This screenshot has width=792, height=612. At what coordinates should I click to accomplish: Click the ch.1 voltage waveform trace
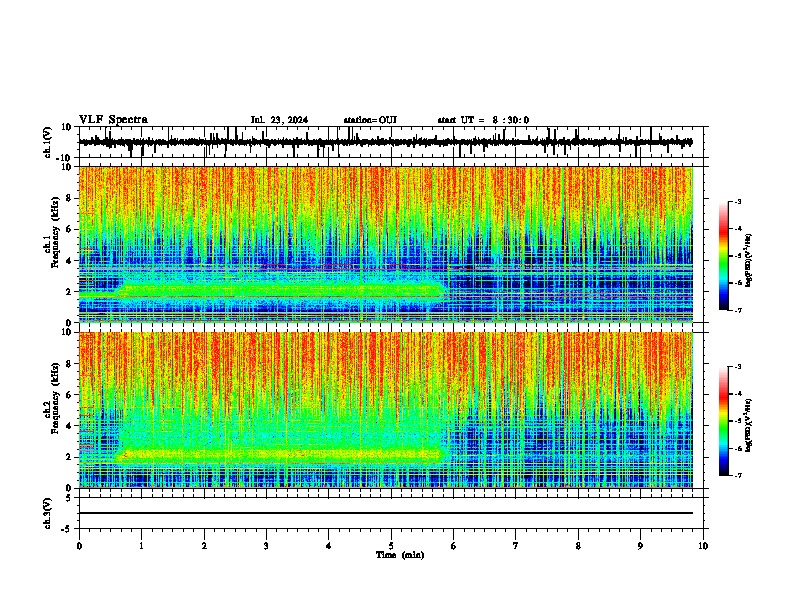pos(385,142)
